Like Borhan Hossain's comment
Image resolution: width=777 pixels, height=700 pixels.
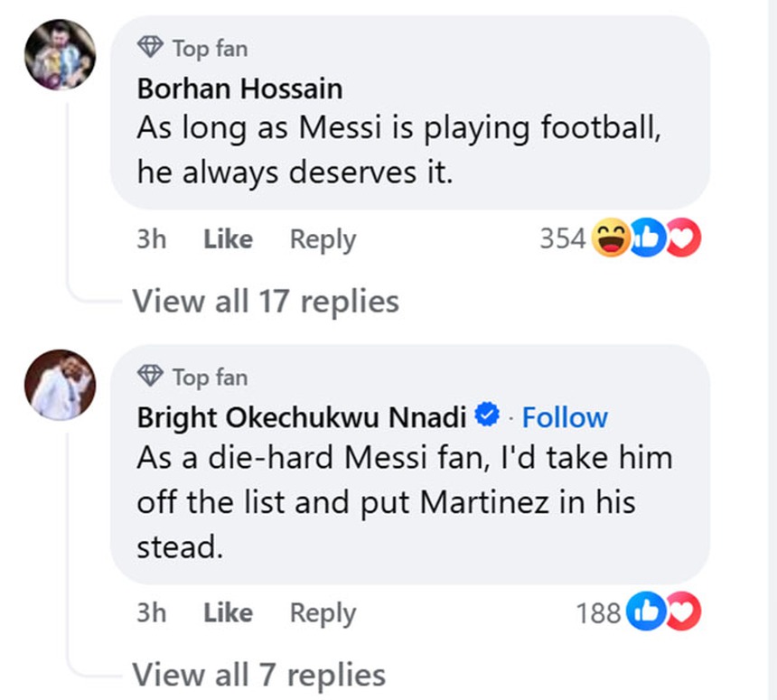click(x=228, y=239)
